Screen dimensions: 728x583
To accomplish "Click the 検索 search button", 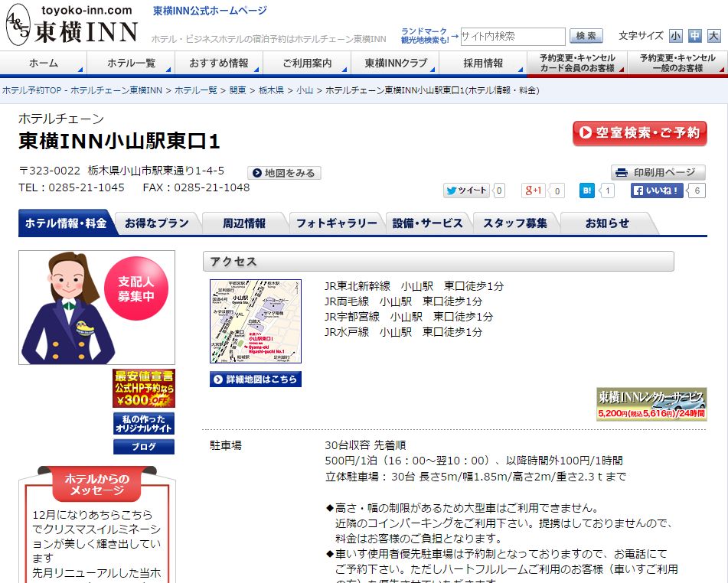I will (586, 36).
